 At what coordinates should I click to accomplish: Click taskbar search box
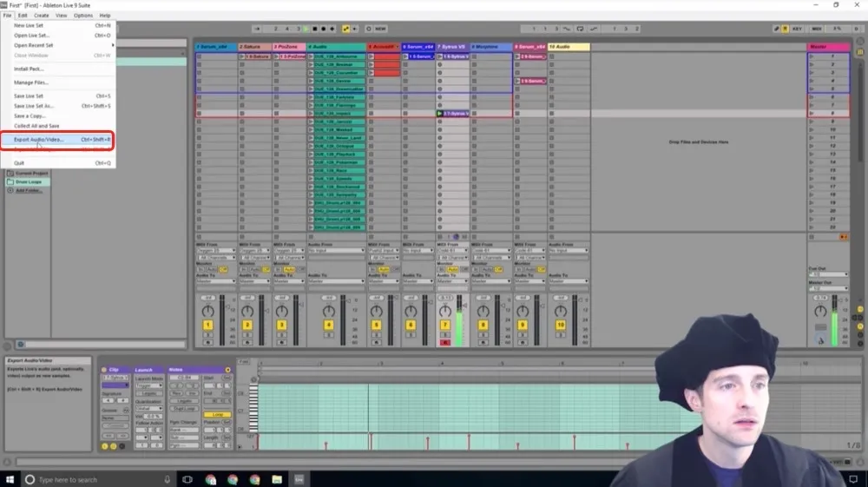coord(99,479)
